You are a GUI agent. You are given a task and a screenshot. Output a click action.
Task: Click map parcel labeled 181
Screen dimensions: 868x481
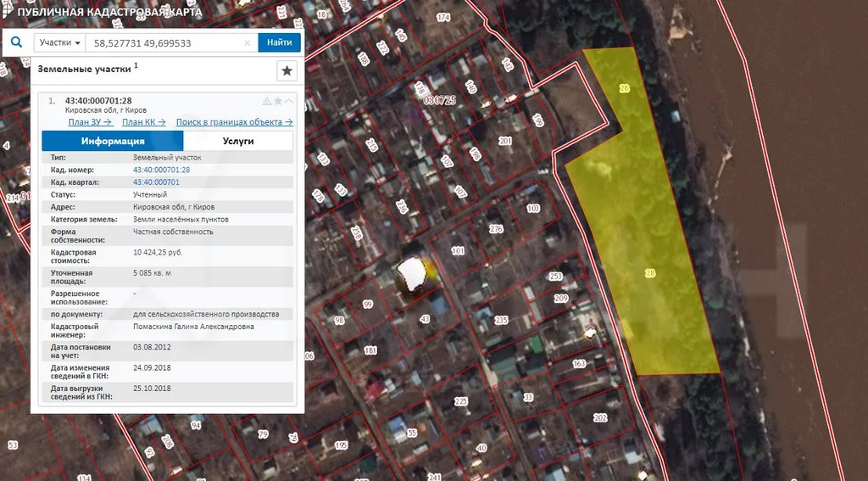click(370, 350)
